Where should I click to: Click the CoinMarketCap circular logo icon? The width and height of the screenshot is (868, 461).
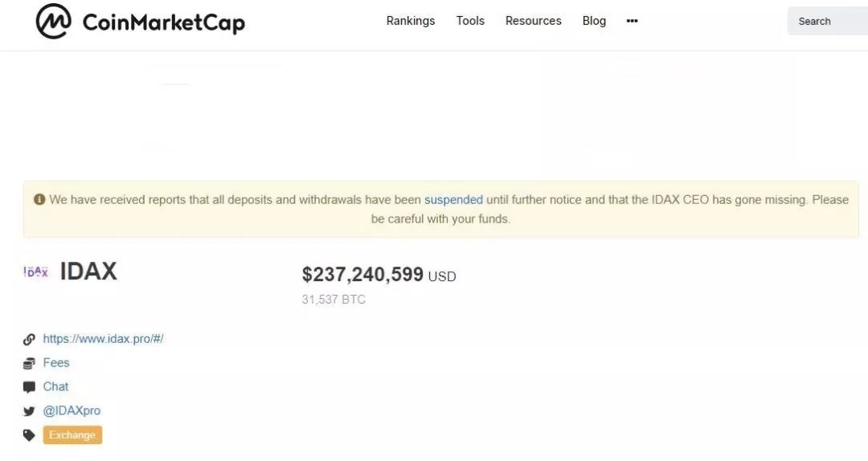tap(53, 22)
